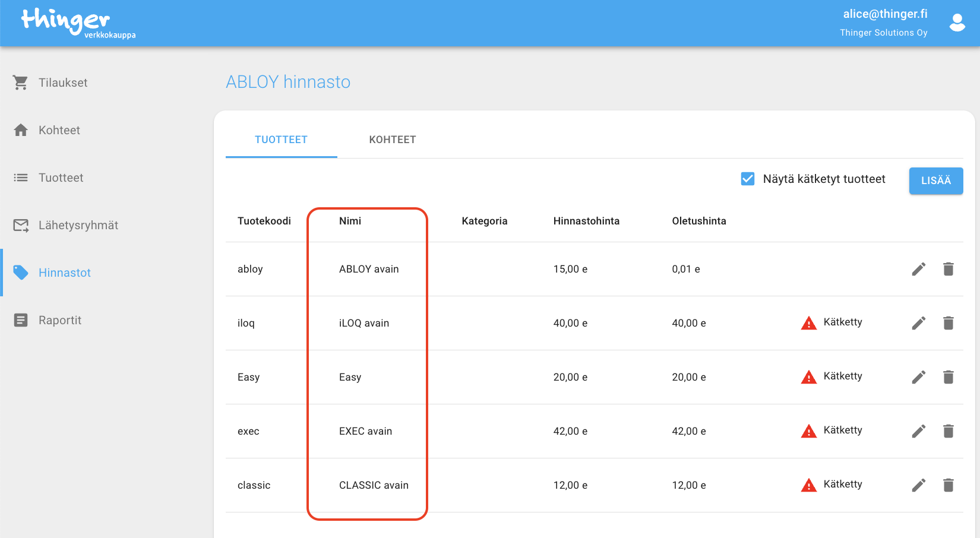Image resolution: width=980 pixels, height=538 pixels.
Task: Click the 0,01 e default price
Action: [686, 269]
